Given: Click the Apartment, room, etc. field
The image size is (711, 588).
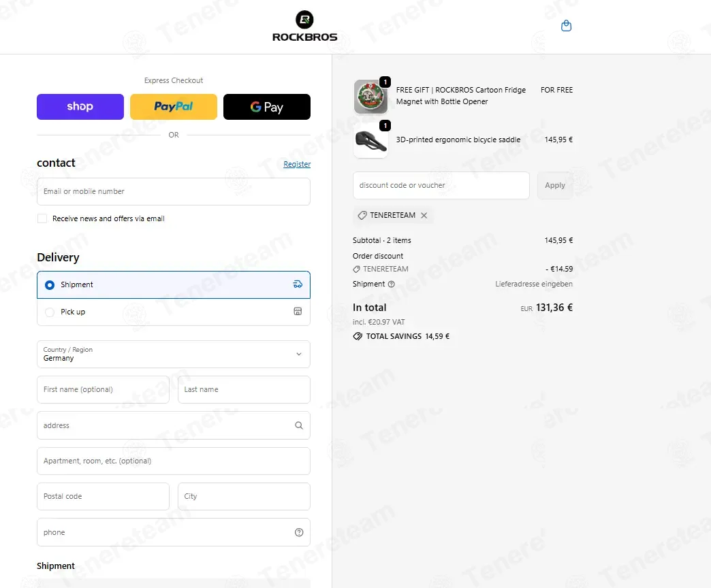Looking at the screenshot, I should 174,461.
